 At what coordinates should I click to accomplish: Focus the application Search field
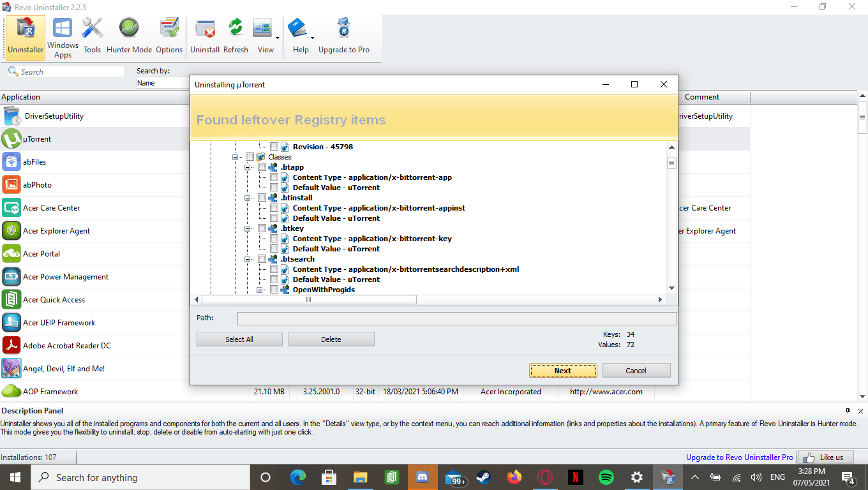pos(66,72)
